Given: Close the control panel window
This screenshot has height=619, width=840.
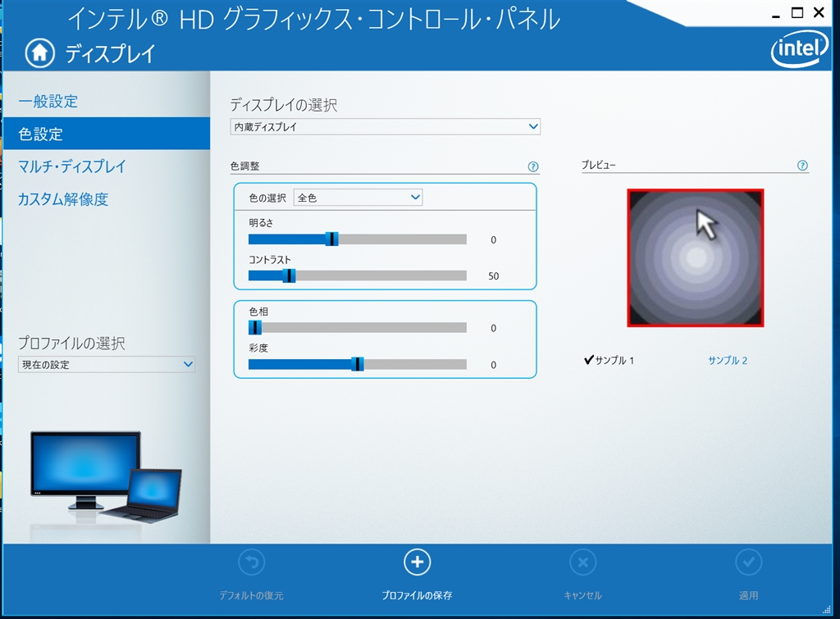Looking at the screenshot, I should coord(819,13).
